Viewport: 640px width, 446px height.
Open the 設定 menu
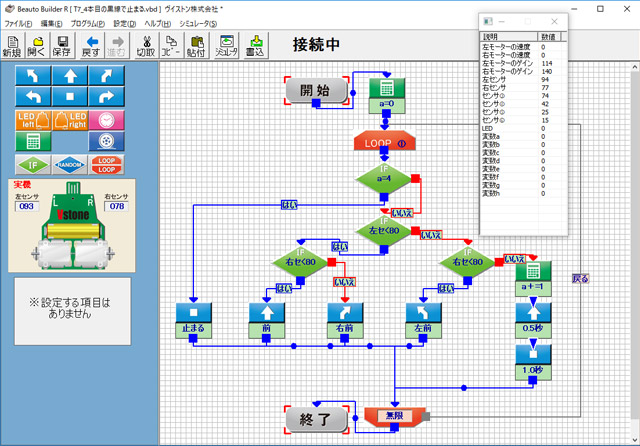[x=124, y=22]
